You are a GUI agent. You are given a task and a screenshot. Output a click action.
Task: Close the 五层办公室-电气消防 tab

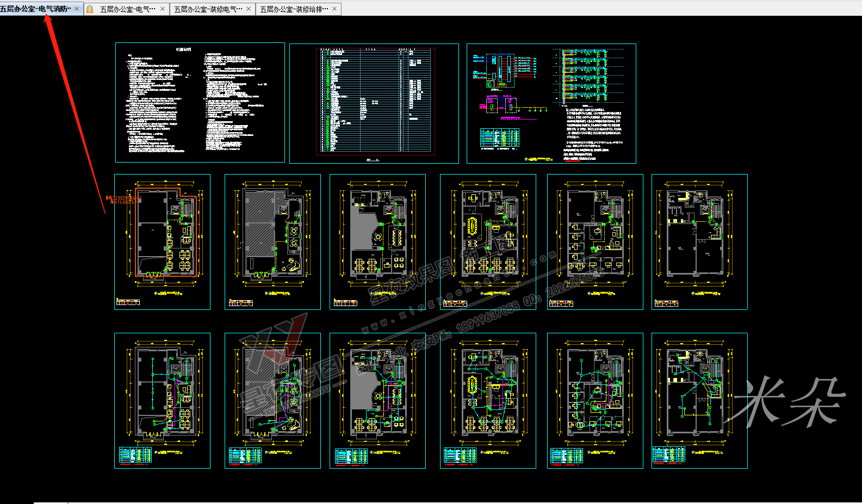click(77, 9)
